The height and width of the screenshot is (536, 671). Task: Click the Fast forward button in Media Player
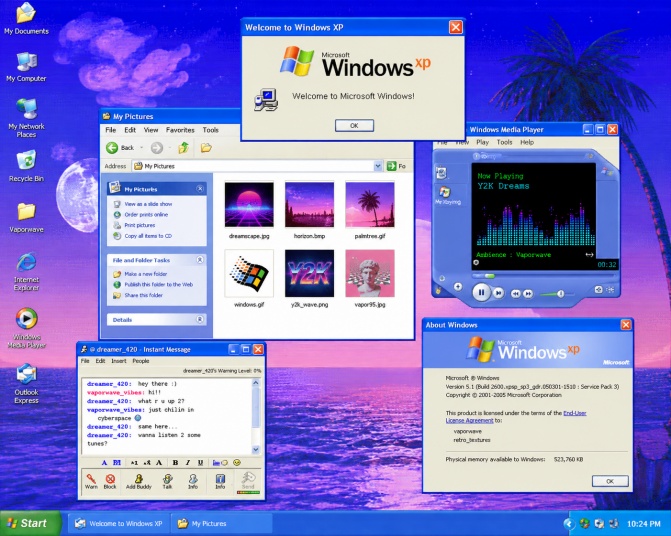pyautogui.click(x=528, y=293)
